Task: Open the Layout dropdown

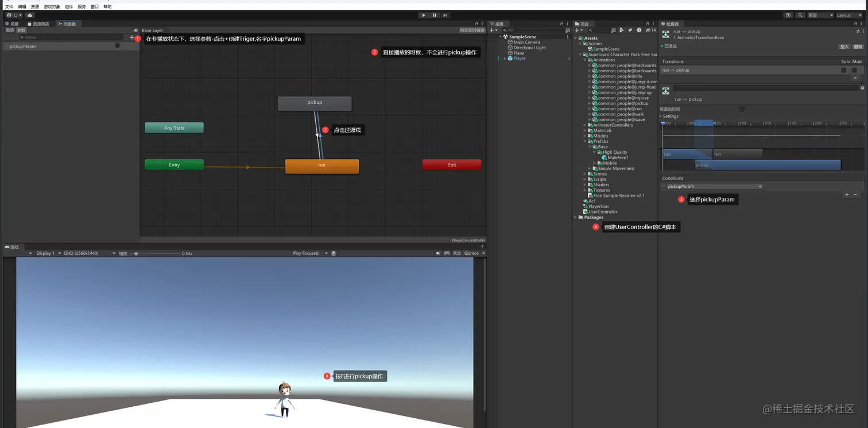Action: click(850, 15)
